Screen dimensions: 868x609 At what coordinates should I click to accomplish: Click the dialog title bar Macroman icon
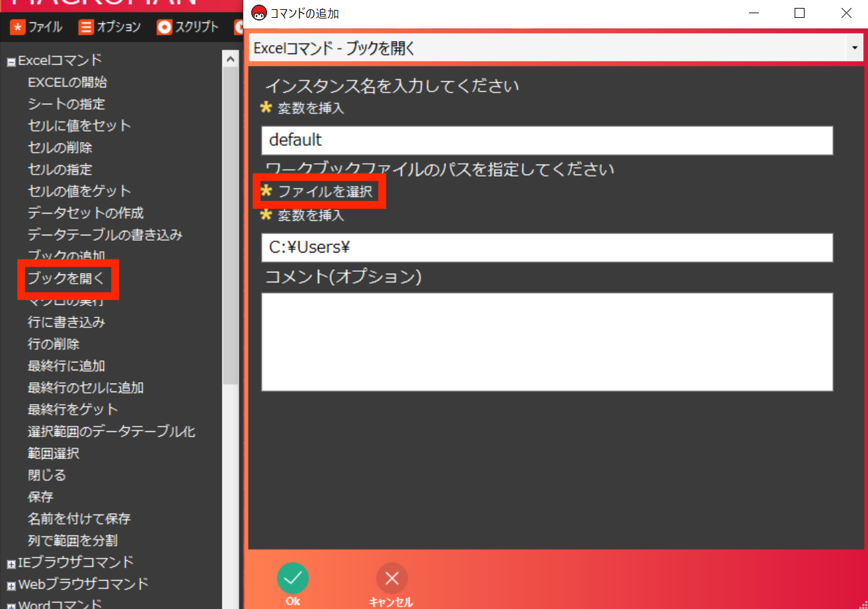260,13
